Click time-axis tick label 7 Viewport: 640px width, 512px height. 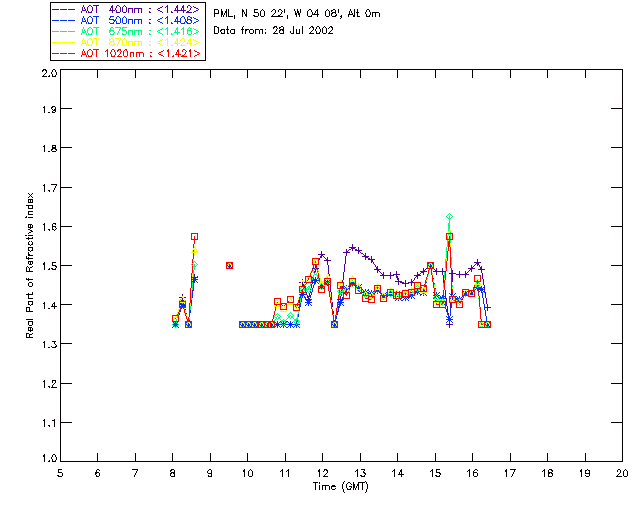coord(135,473)
